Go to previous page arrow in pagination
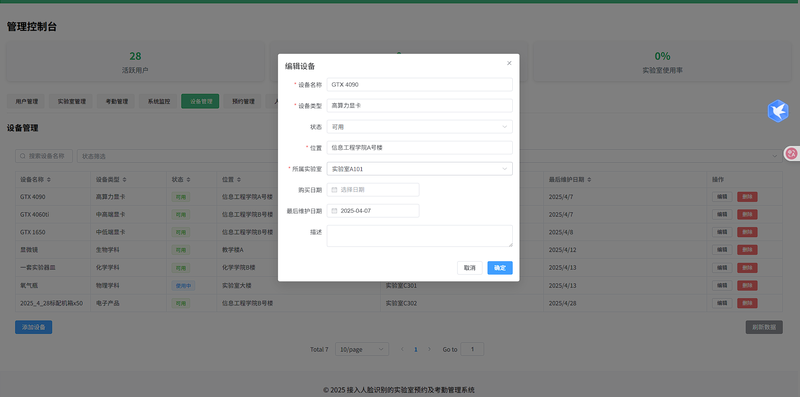 pos(402,350)
